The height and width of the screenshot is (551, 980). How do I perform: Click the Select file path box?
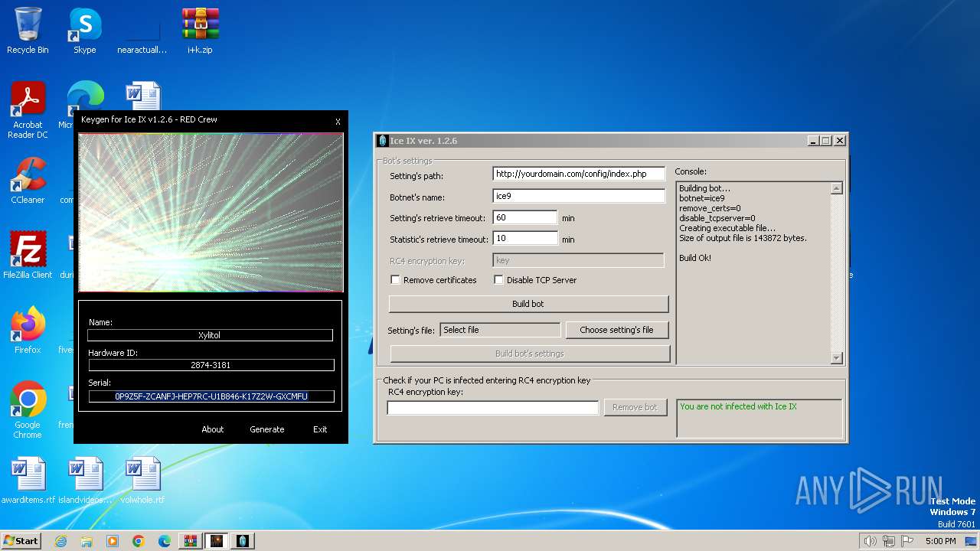(x=500, y=330)
